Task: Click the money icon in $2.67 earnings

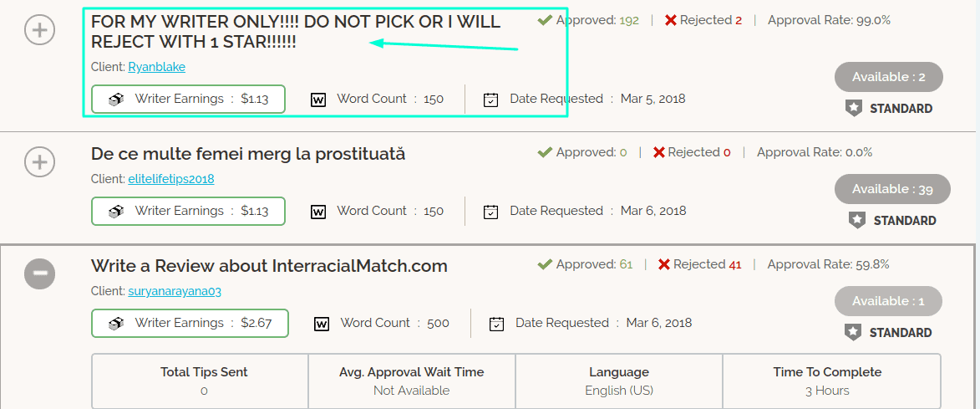Action: [x=115, y=324]
